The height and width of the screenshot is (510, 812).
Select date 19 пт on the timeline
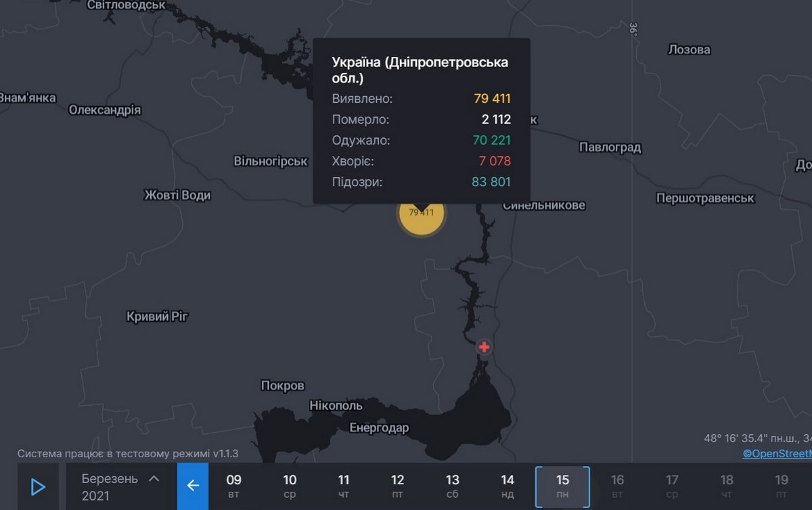tap(782, 487)
